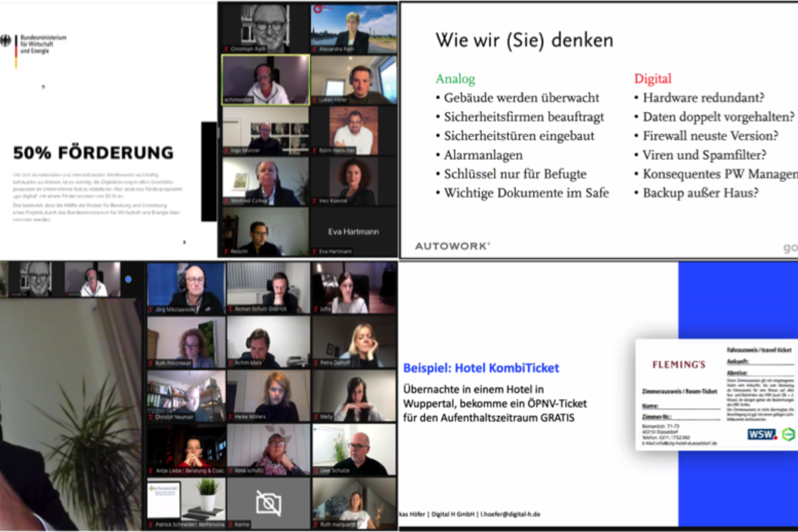Open the l.hoefer@digital-h.de email link
The height and width of the screenshot is (532, 798).
(x=510, y=514)
